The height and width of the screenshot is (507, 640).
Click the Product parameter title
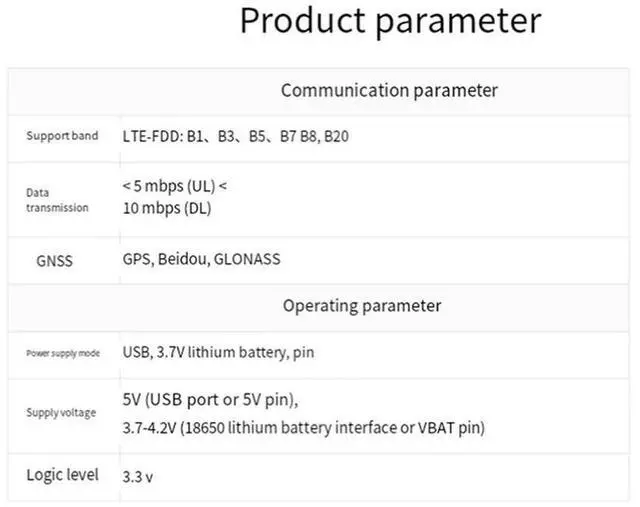point(390,22)
